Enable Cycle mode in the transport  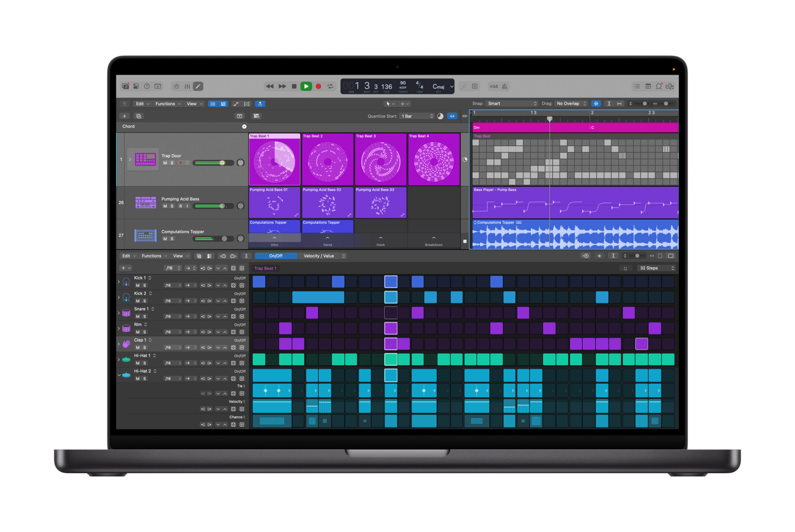[x=330, y=86]
